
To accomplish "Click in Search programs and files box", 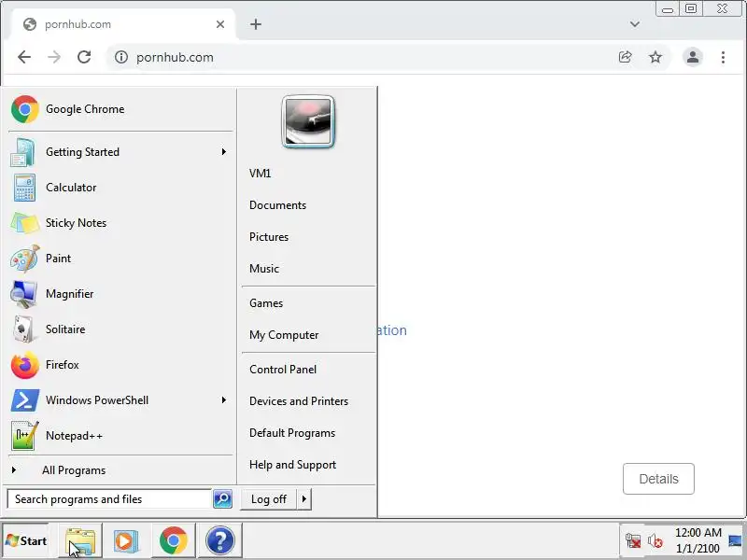I will tap(109, 499).
